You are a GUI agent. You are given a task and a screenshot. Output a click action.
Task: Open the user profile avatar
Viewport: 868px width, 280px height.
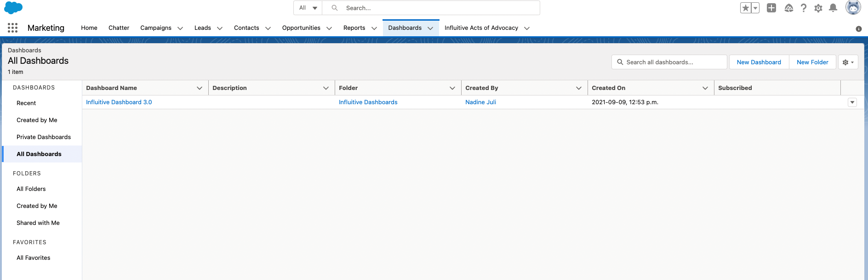tap(853, 8)
